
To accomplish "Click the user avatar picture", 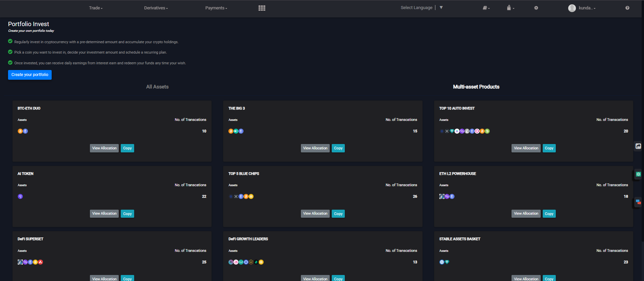I will tap(572, 8).
